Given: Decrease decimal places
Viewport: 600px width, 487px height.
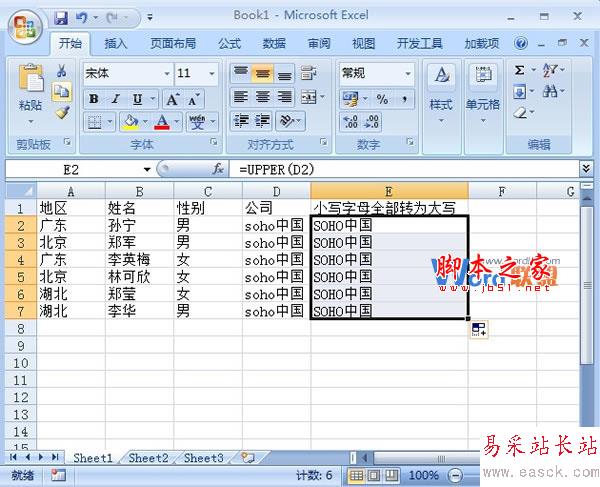Looking at the screenshot, I should point(372,122).
